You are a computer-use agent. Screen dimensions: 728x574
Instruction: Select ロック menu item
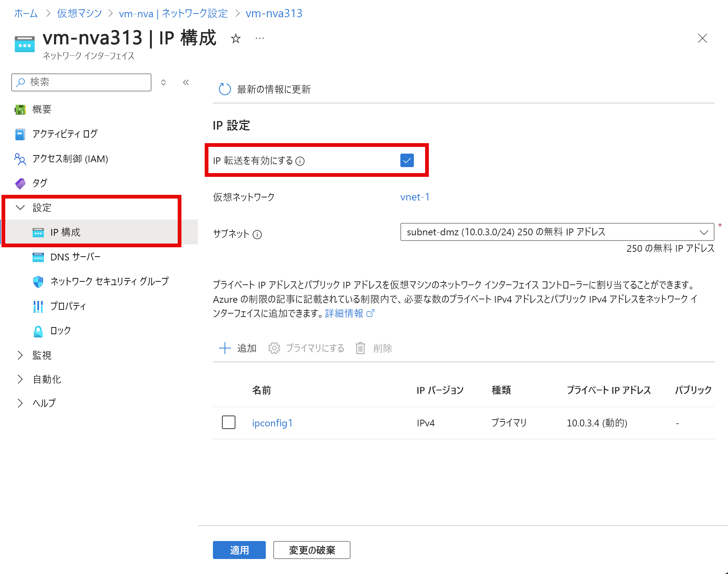pyautogui.click(x=60, y=331)
